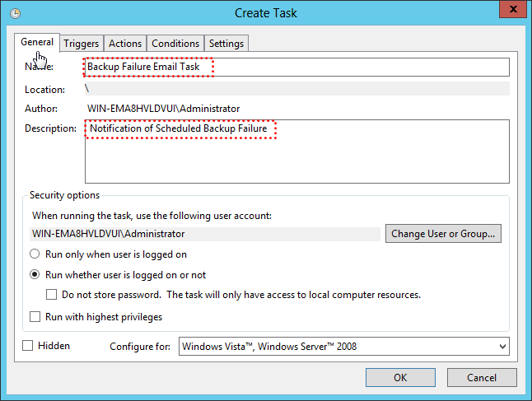Select the Settings tab
The width and height of the screenshot is (532, 401).
(x=226, y=44)
